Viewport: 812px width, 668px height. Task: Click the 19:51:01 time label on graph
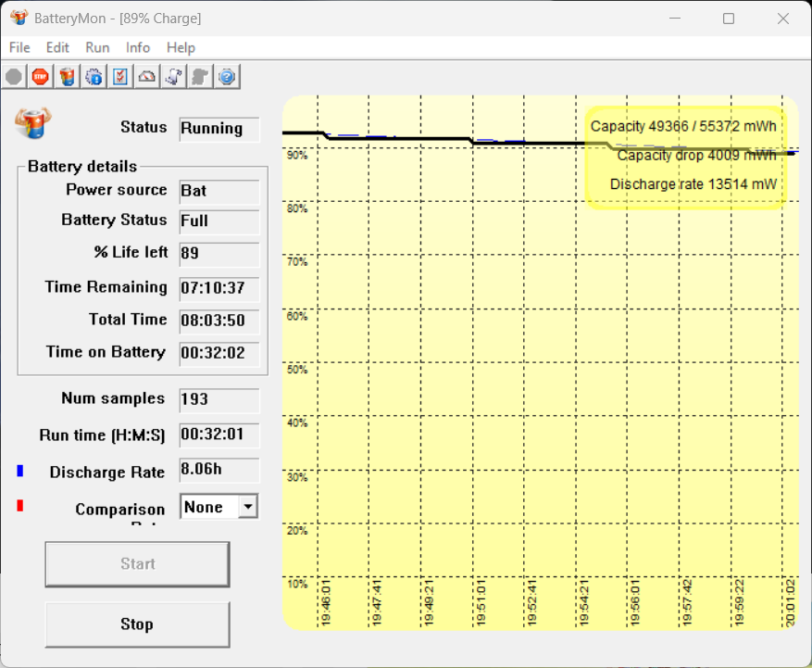(481, 603)
